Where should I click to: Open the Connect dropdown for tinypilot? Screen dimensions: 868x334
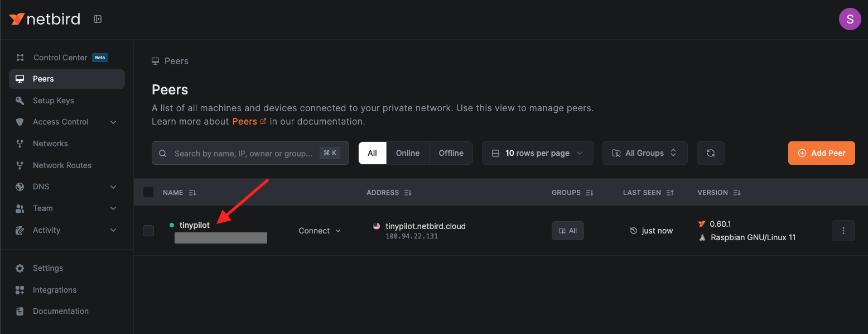point(319,230)
